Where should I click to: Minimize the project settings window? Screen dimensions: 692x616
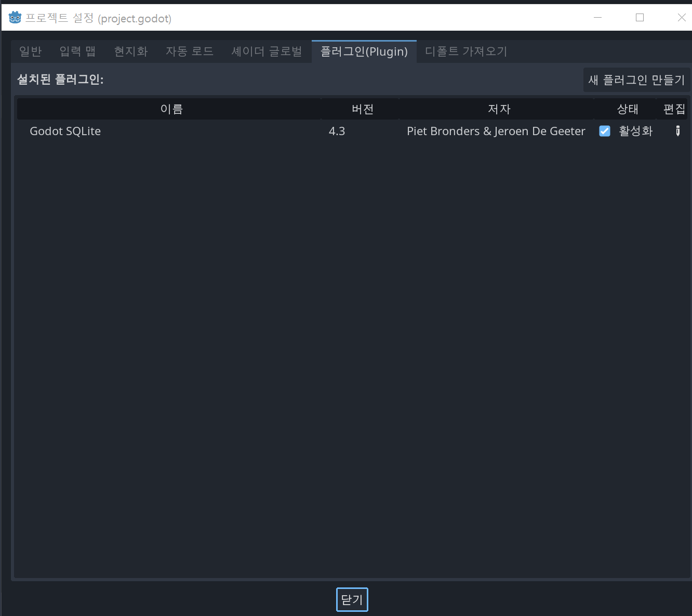click(x=598, y=18)
